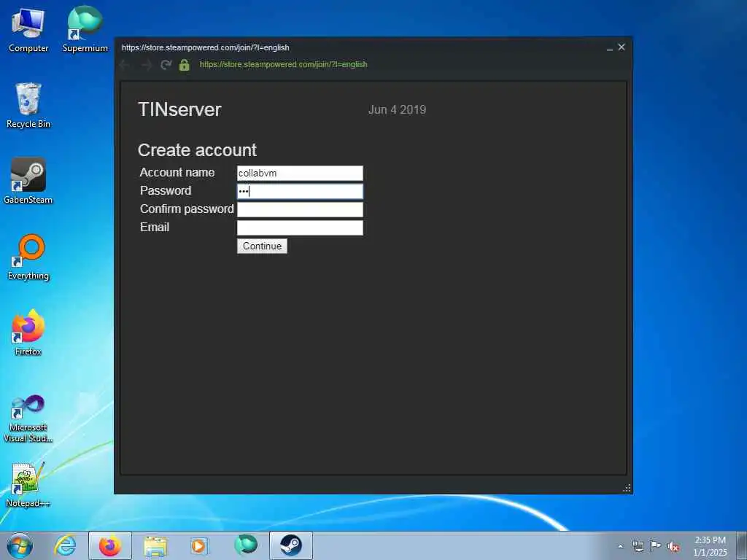The width and height of the screenshot is (747, 560).
Task: Click the muted volume tray icon
Action: tap(673, 547)
